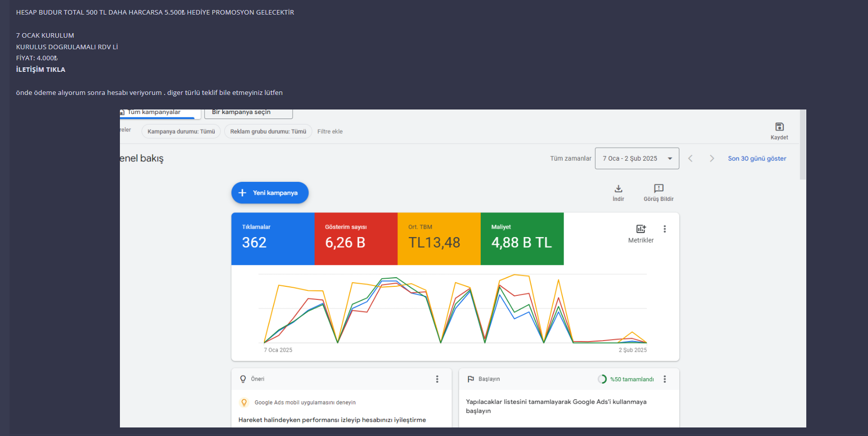Click the 2 Şub 2025 axis label
868x436 pixels.
pos(633,350)
